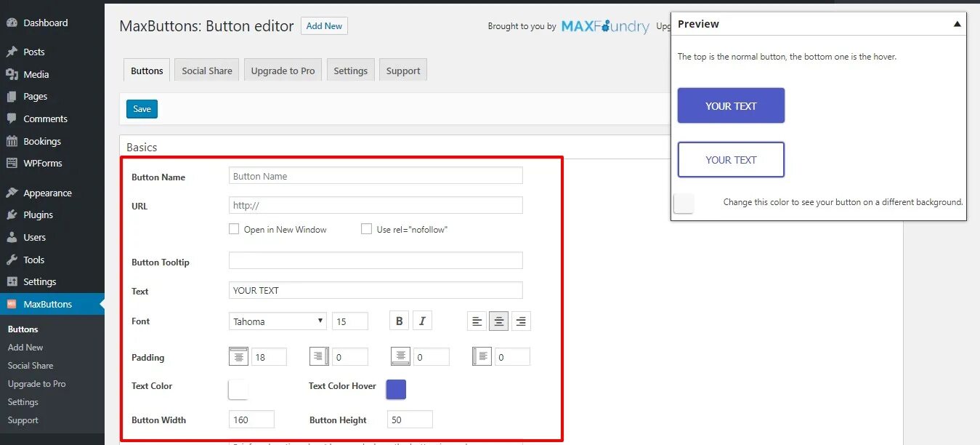The image size is (980, 445).
Task: Click the blue Save button
Action: tap(142, 109)
